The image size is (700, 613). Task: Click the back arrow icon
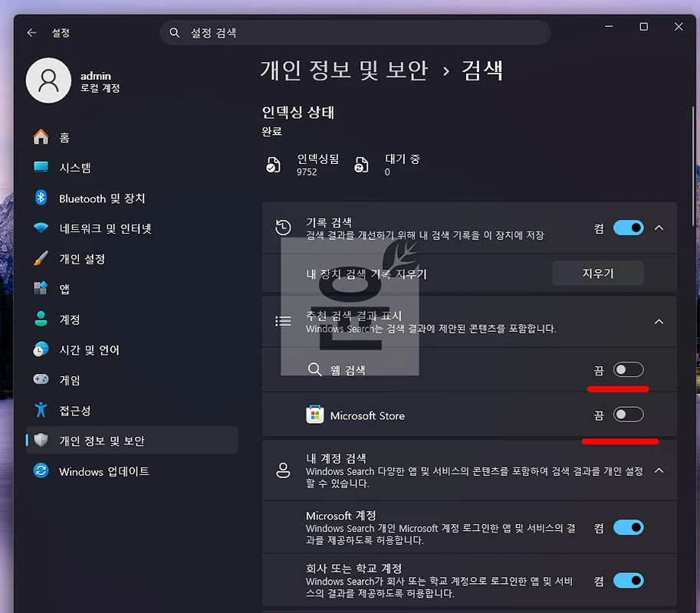click(31, 33)
